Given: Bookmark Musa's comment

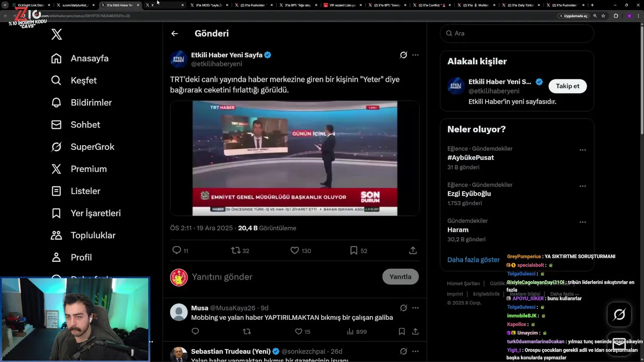Looking at the screenshot, I should click(401, 331).
